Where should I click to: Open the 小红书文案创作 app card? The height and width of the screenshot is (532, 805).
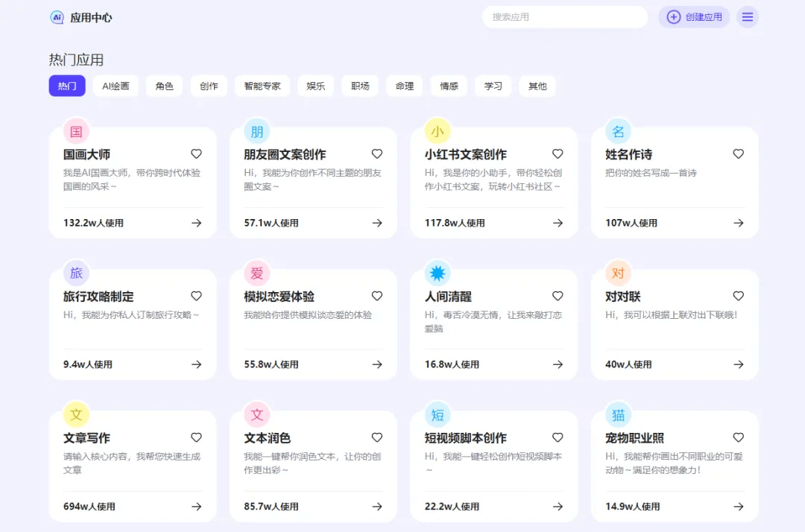point(494,179)
